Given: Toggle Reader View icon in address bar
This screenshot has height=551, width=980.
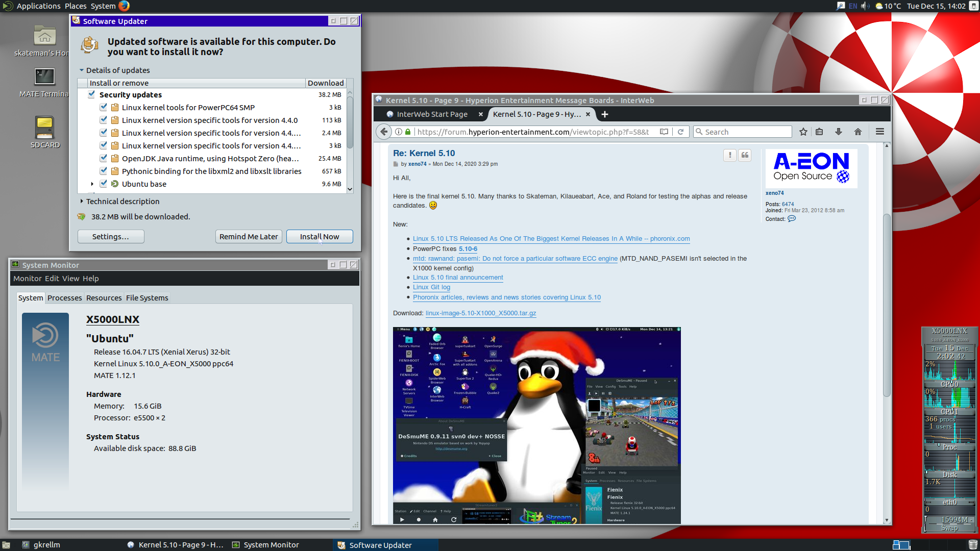Looking at the screenshot, I should point(664,132).
